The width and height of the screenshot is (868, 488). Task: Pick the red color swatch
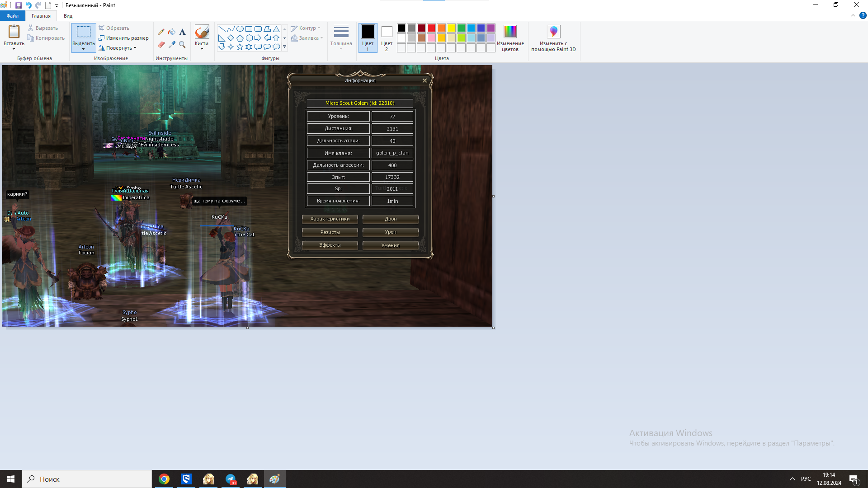point(431,28)
